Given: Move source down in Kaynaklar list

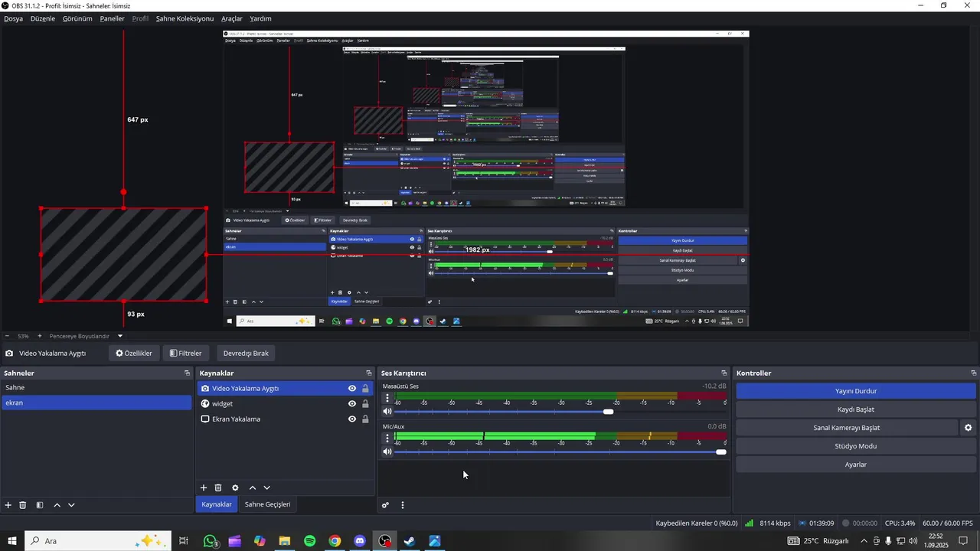Looking at the screenshot, I should click(x=267, y=487).
